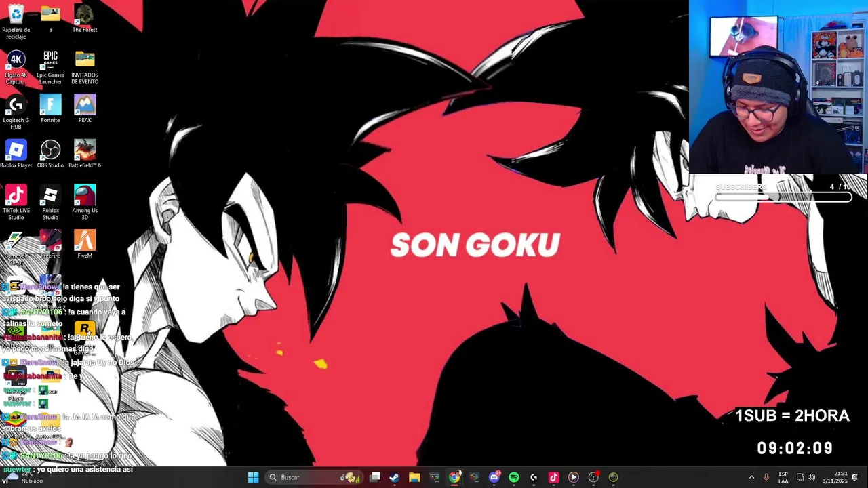Select the Among Us 3D shortcut
The width and height of the screenshot is (868, 488).
point(85,202)
